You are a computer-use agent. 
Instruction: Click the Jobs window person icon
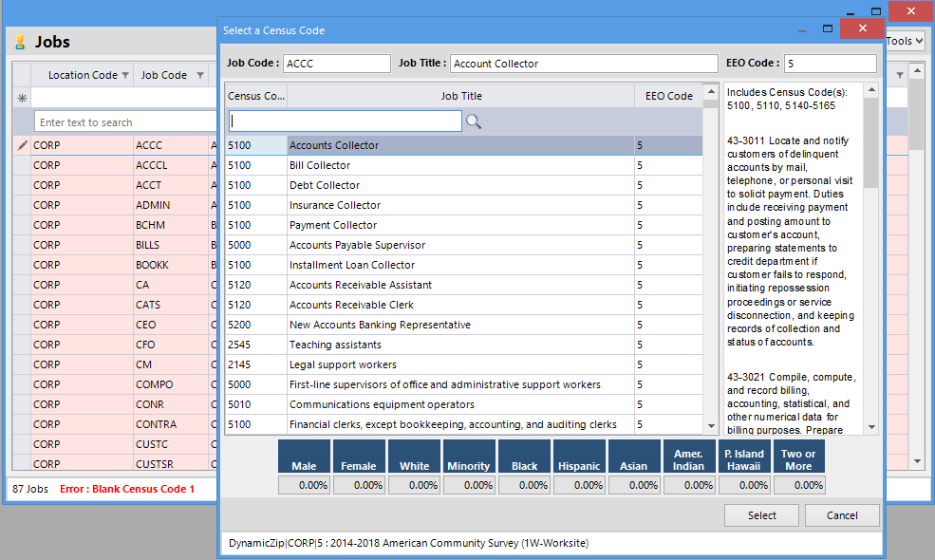(20, 43)
